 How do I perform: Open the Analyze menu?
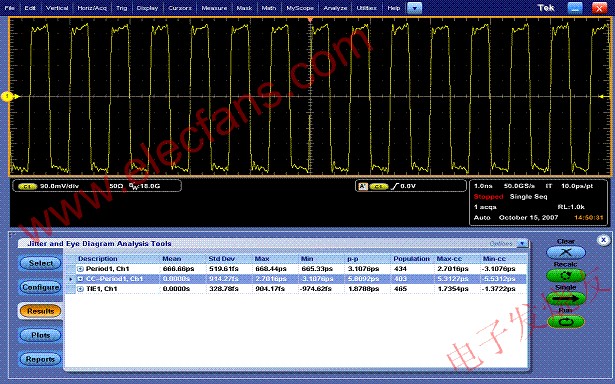pos(335,8)
